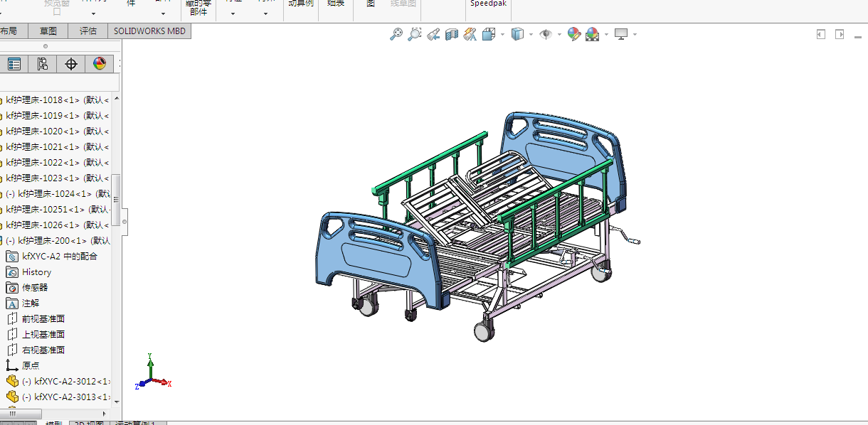Open the View Settings dropdown arrow
The height and width of the screenshot is (425, 868).
coord(635,34)
